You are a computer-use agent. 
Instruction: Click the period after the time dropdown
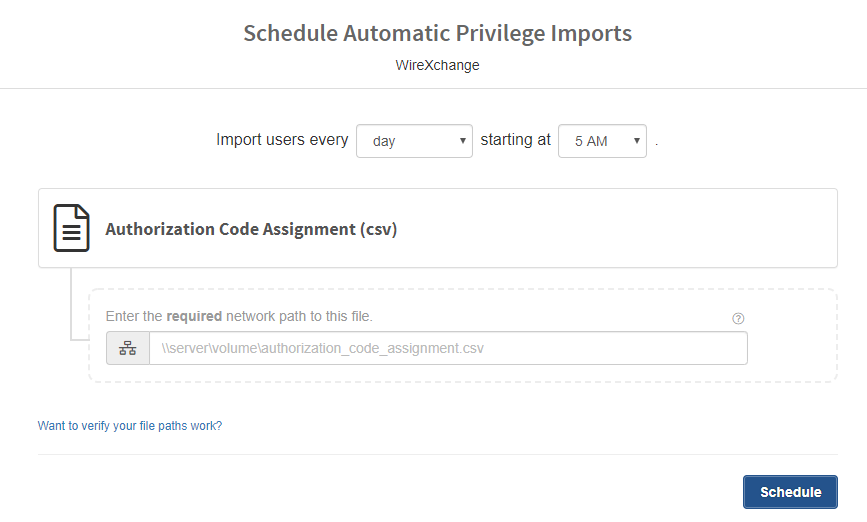tap(657, 144)
